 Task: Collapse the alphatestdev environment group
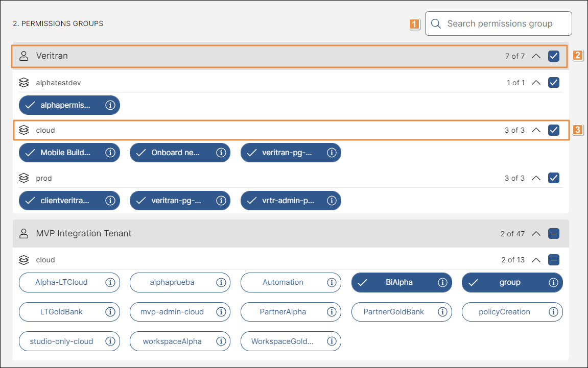pyautogui.click(x=536, y=83)
